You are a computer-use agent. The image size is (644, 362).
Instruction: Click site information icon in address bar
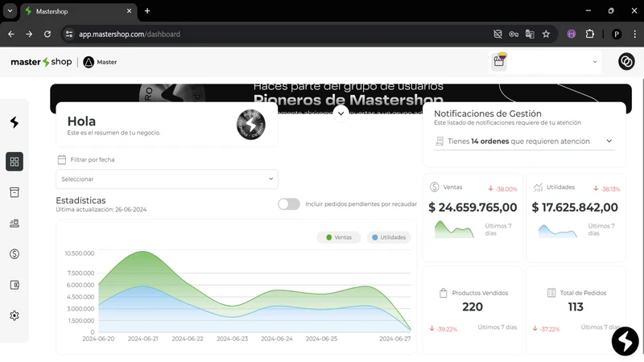(69, 34)
